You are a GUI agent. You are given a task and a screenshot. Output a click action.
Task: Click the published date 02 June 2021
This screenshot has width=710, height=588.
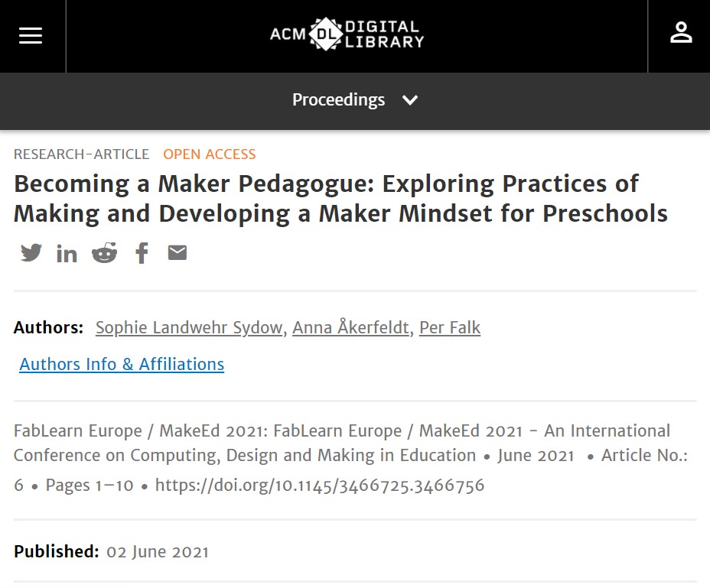point(157,552)
